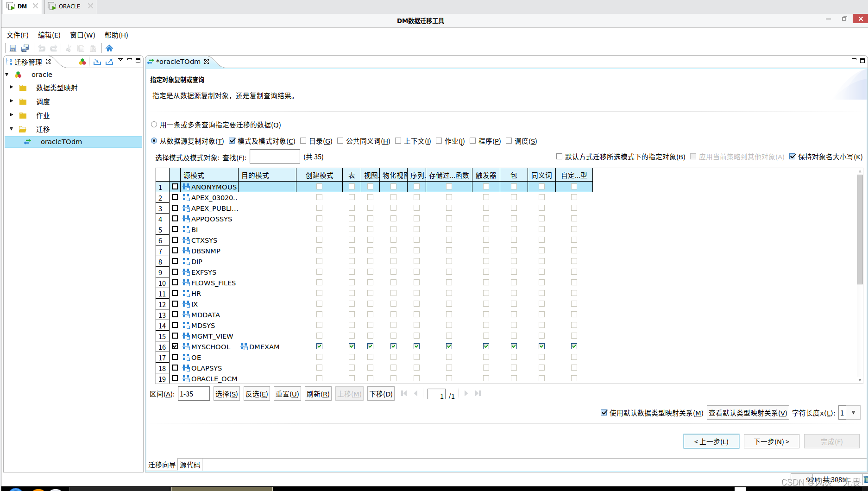This screenshot has height=491, width=868.
Task: Click the import icon in 迁移管理 panel
Action: click(x=97, y=62)
